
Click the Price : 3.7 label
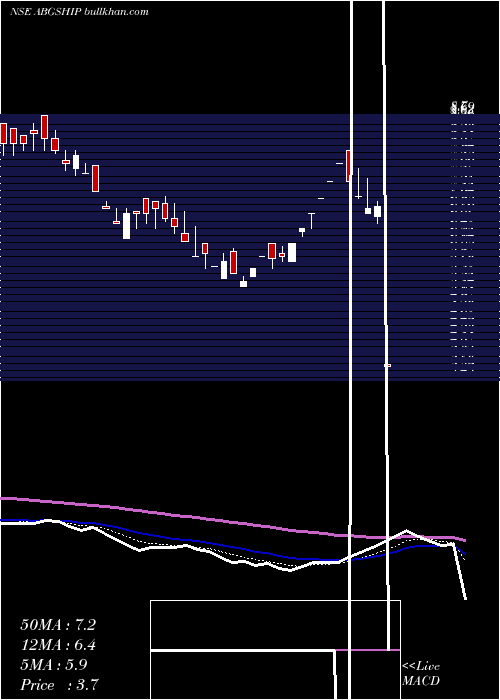tap(59, 684)
